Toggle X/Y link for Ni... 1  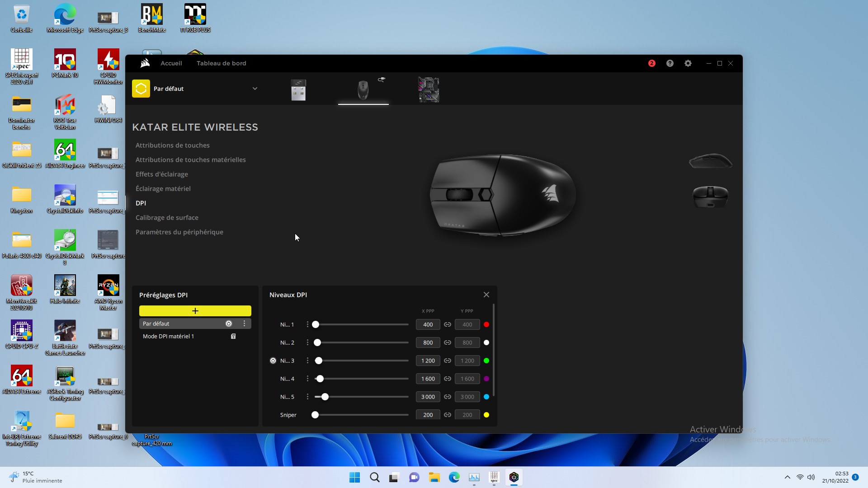pos(448,324)
